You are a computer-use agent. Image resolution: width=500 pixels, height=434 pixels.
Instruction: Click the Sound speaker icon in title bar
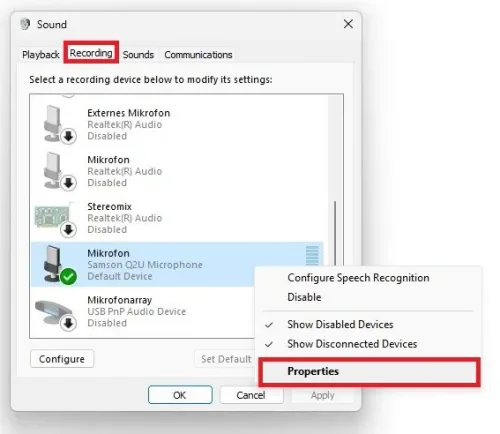pyautogui.click(x=25, y=24)
